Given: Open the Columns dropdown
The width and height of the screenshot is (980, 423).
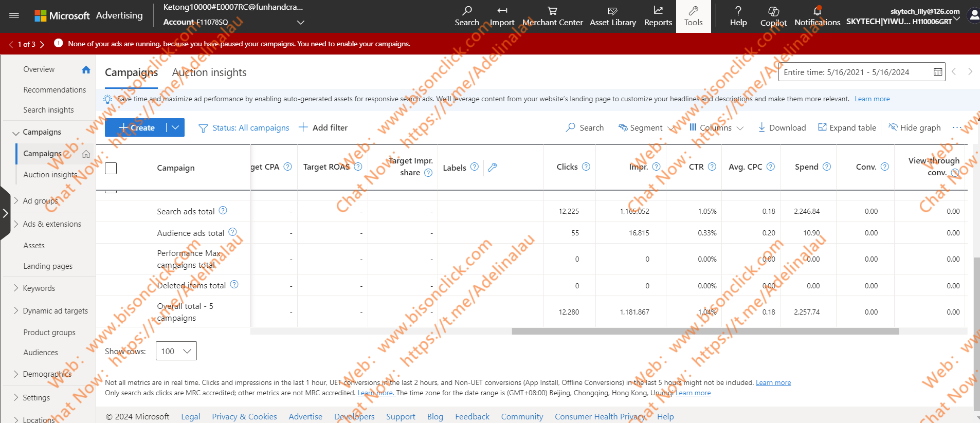Looking at the screenshot, I should [716, 127].
